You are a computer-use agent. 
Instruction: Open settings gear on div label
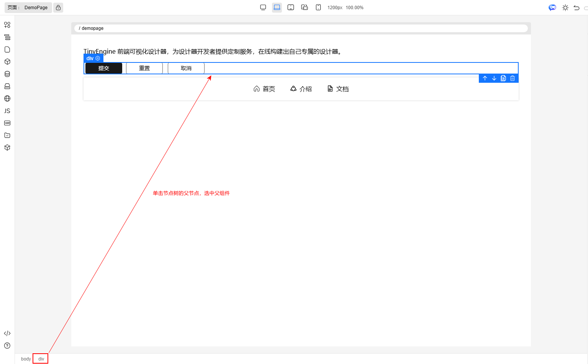click(98, 58)
